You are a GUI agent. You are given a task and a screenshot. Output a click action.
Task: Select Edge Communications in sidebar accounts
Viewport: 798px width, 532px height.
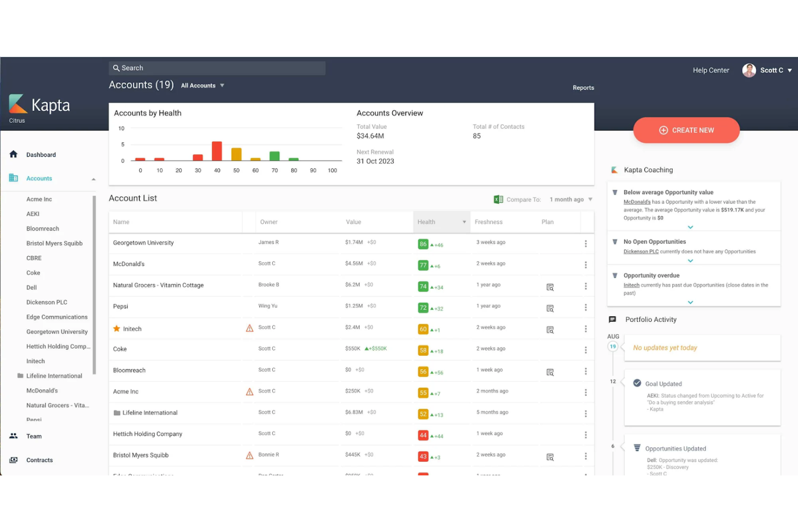[x=57, y=317]
